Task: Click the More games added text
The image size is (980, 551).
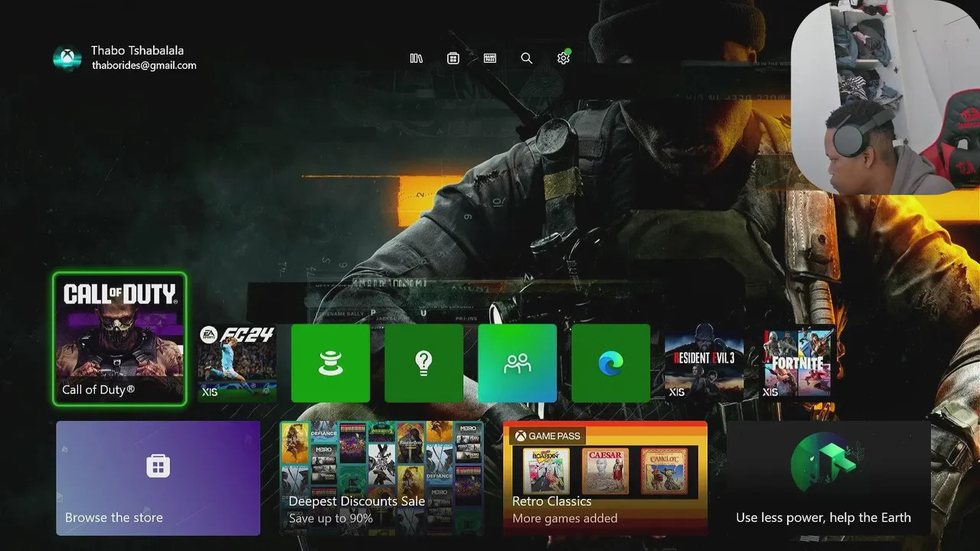Action: (x=565, y=519)
